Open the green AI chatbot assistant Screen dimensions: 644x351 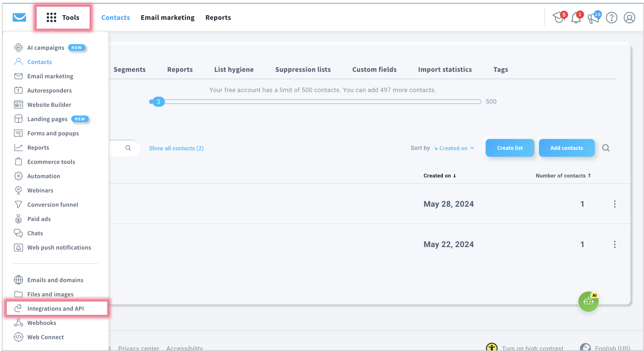[588, 302]
